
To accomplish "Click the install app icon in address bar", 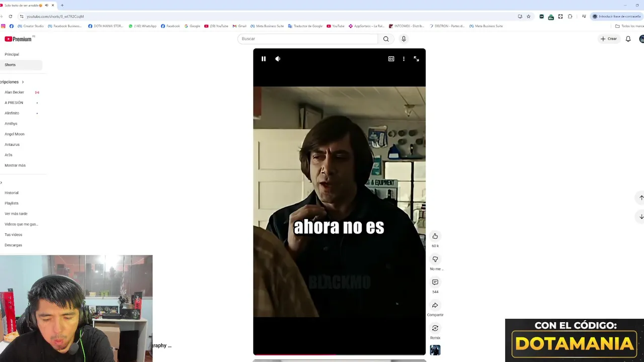I will coord(520,16).
